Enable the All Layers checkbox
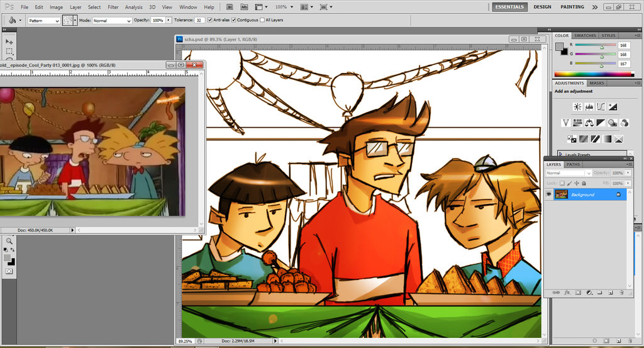 [262, 20]
